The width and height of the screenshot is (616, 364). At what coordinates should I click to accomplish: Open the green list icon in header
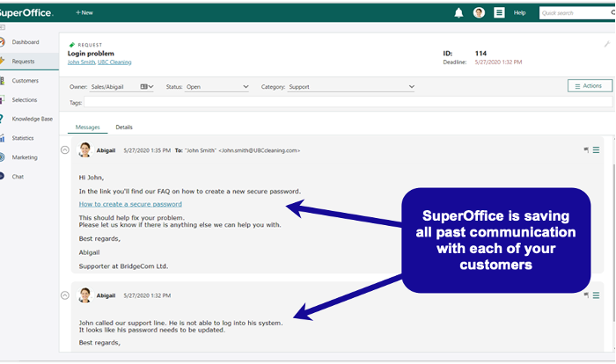[499, 12]
